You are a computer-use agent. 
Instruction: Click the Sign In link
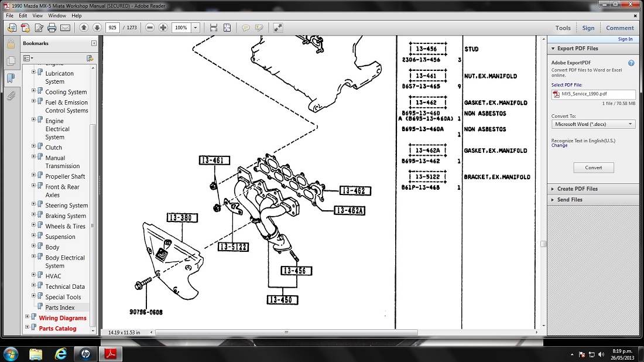(x=625, y=39)
